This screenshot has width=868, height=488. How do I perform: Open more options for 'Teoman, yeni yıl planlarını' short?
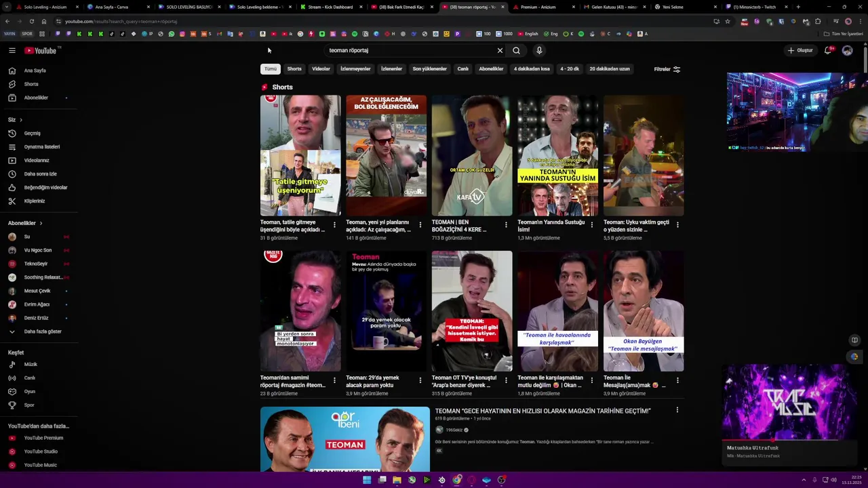coord(420,225)
